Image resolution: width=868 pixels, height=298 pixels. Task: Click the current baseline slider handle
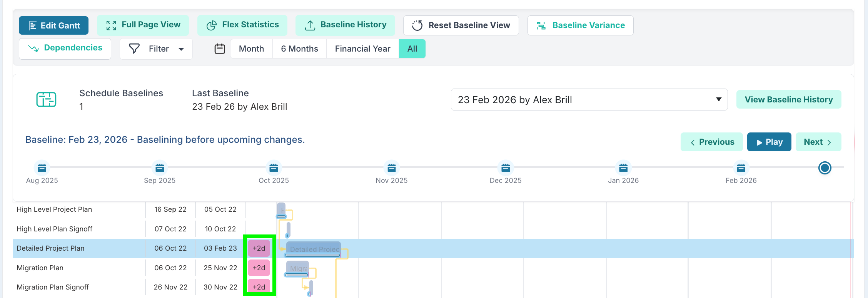tap(825, 168)
